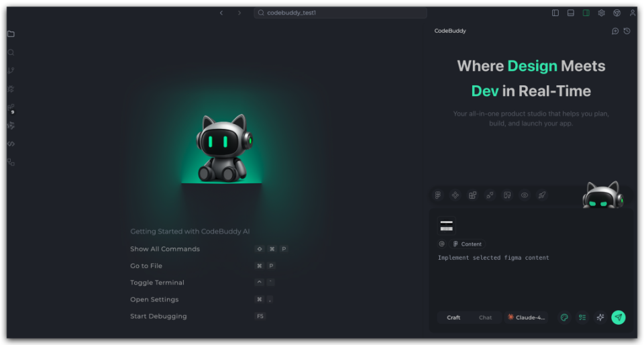Image resolution: width=644 pixels, height=345 pixels.
Task: Click the four-diamond component icon
Action: click(455, 195)
